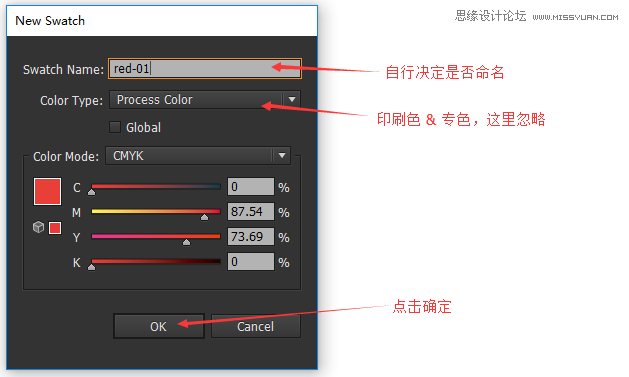Click the K black slider track
The width and height of the screenshot is (629, 377).
point(156,261)
